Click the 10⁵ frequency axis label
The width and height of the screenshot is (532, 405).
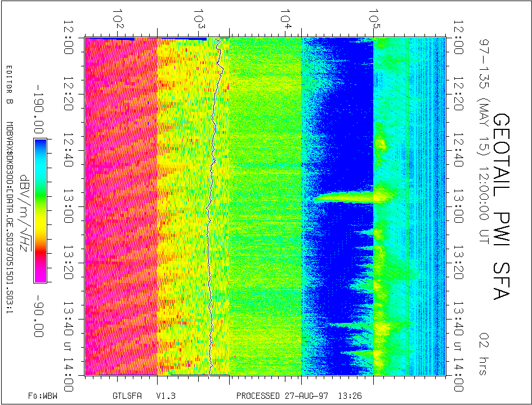(372, 17)
